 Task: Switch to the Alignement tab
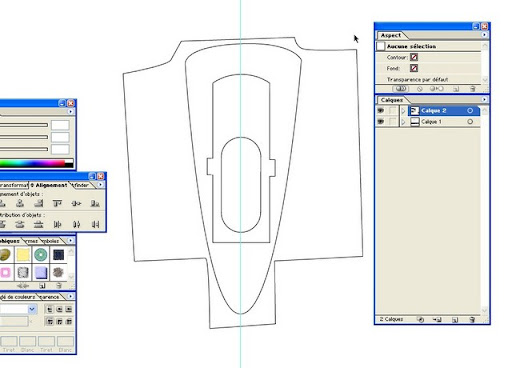coord(49,185)
